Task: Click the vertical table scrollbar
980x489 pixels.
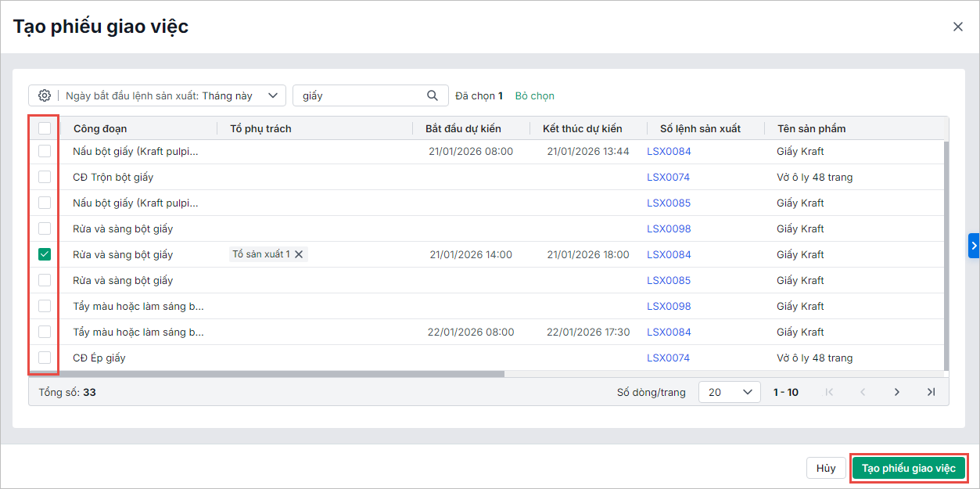Action: click(946, 255)
